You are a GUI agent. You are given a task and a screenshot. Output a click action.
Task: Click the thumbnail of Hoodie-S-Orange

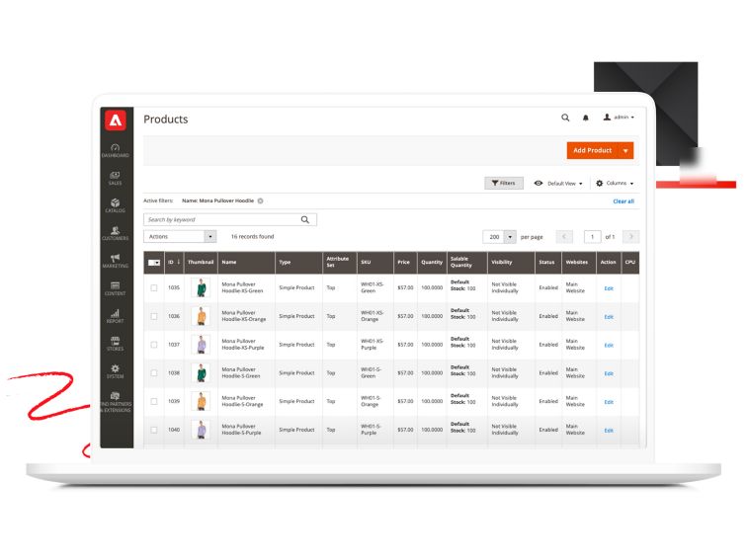pos(201,401)
